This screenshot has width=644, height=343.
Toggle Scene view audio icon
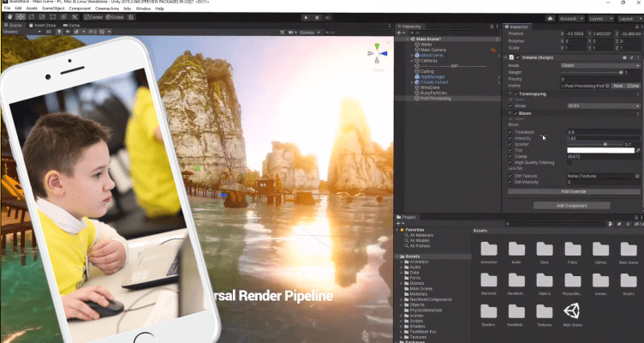click(x=68, y=32)
